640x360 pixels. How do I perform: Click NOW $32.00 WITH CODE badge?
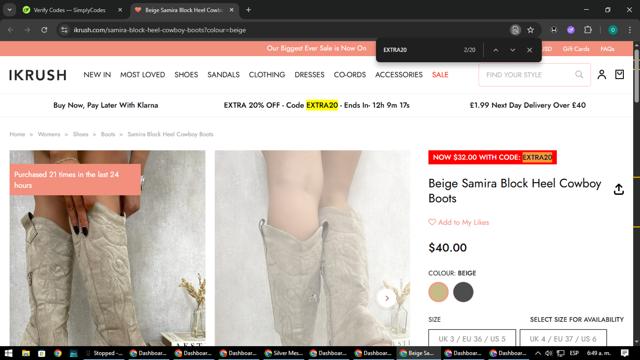492,157
